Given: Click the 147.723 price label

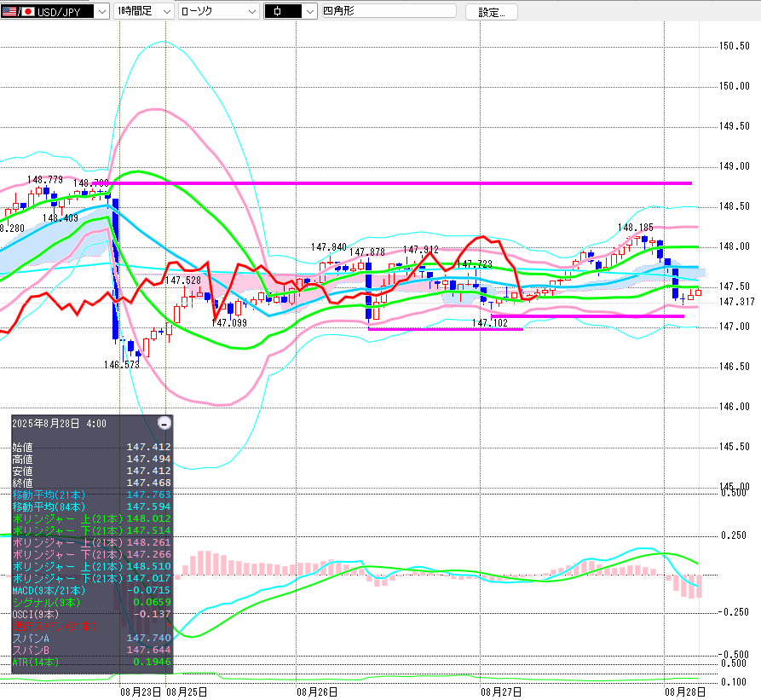Looking at the screenshot, I should (475, 264).
